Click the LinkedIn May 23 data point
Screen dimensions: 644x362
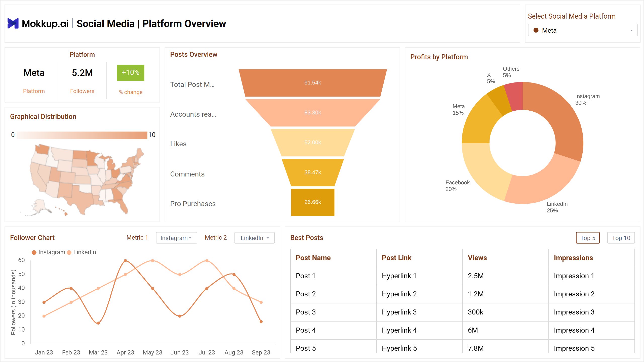(x=152, y=261)
